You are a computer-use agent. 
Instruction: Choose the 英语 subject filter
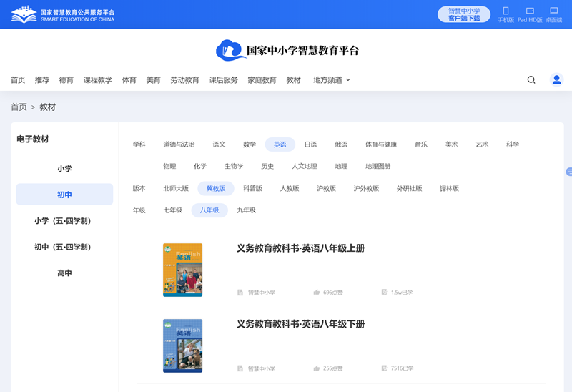[x=280, y=144]
